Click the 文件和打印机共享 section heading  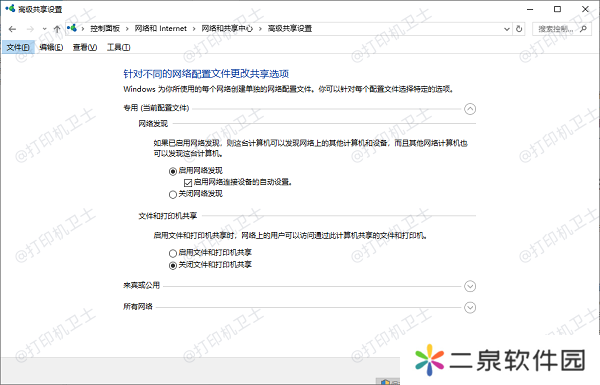coord(168,216)
